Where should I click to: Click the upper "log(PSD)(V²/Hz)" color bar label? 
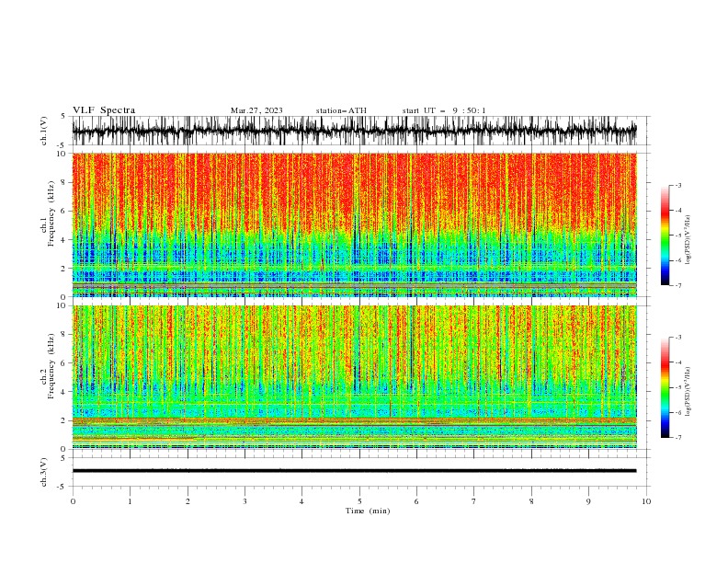688,240
